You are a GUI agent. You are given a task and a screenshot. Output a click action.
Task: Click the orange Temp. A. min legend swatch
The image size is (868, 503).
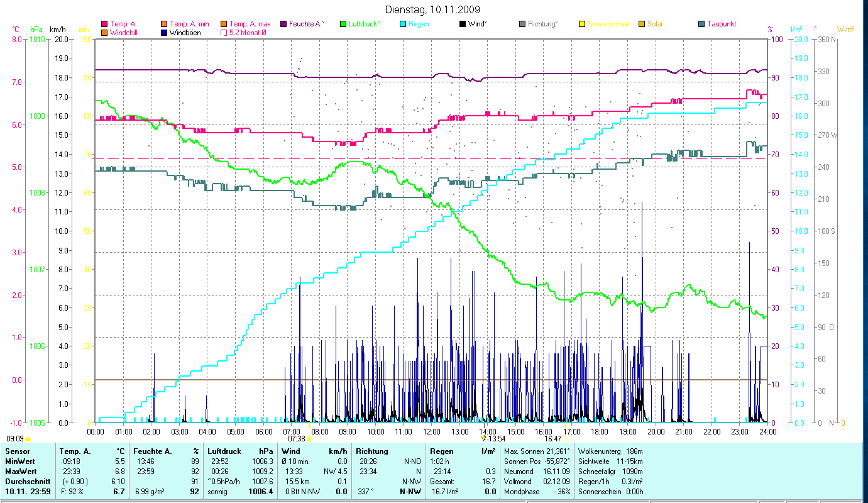165,24
